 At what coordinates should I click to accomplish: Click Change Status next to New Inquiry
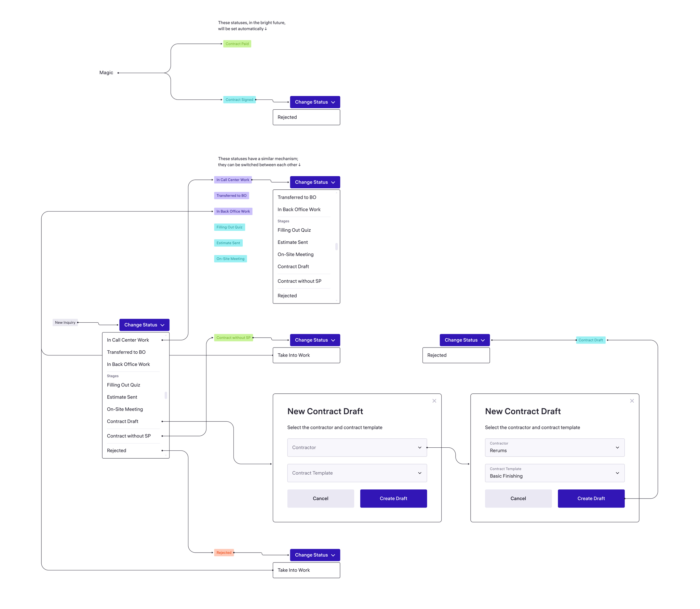pos(144,325)
